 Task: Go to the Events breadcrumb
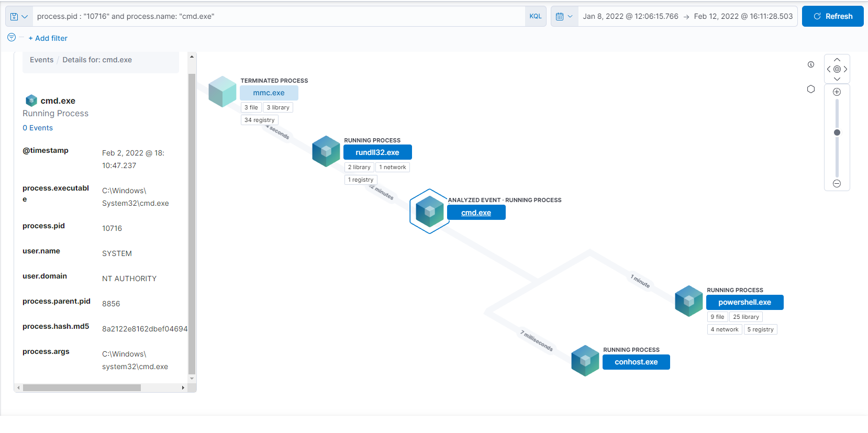tap(41, 60)
